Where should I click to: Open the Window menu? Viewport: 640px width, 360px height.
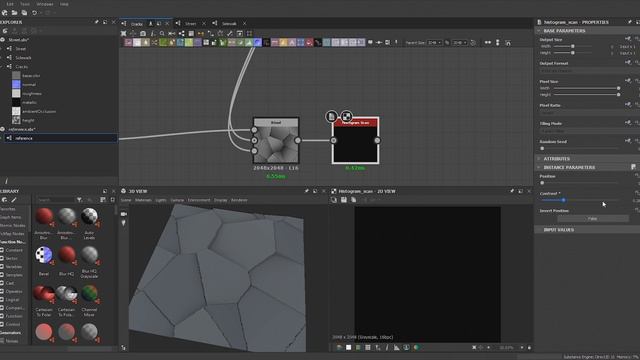[45, 4]
